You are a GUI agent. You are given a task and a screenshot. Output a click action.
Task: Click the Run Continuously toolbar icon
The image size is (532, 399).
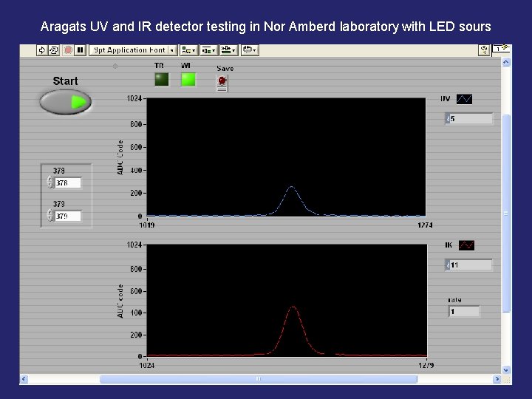coord(54,50)
